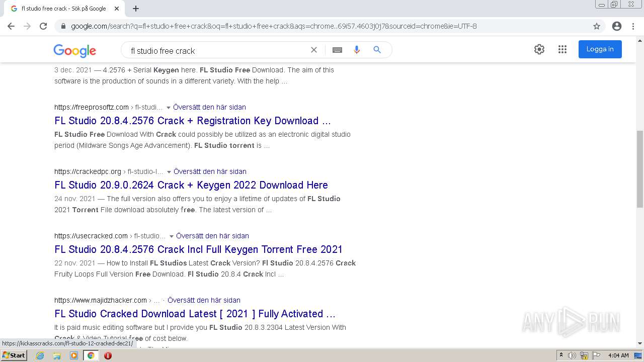Open 'FL Studio Cracked Download Latest [ 2021 ]' result

coord(195,314)
